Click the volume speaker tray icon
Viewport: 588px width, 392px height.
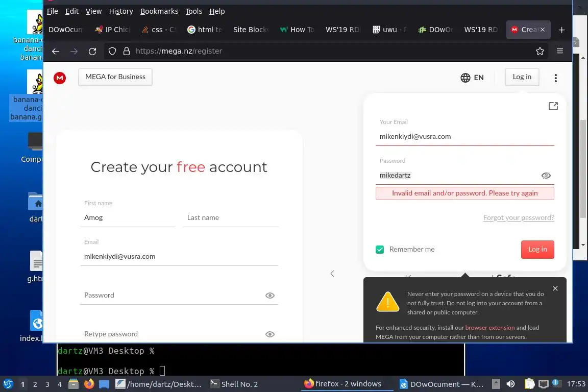[510, 384]
